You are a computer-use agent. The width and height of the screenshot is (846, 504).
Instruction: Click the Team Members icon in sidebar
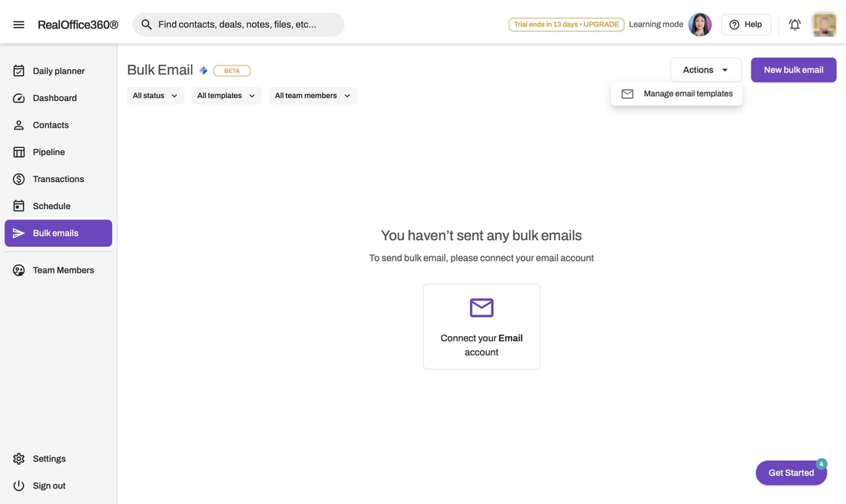(18, 270)
